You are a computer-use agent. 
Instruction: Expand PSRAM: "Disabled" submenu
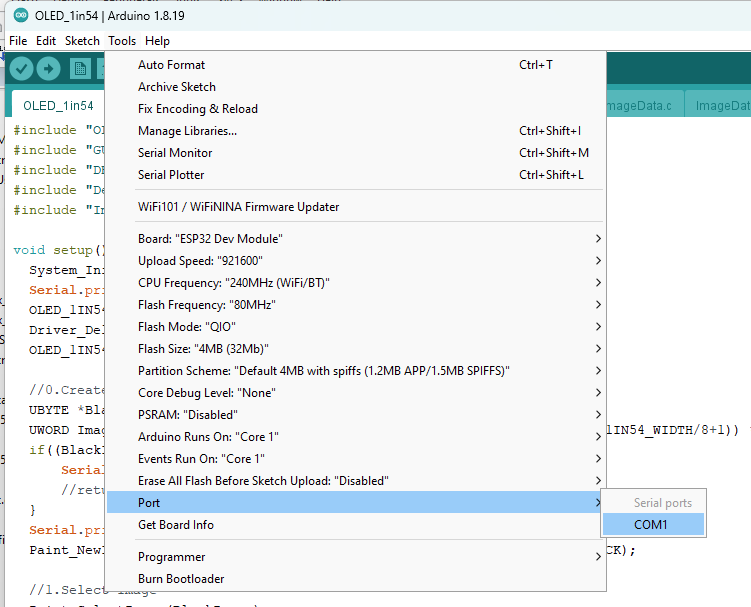pos(356,415)
